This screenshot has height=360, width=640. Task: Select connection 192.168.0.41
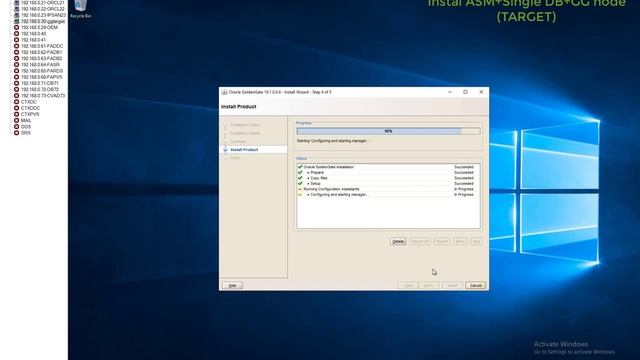click(33, 40)
